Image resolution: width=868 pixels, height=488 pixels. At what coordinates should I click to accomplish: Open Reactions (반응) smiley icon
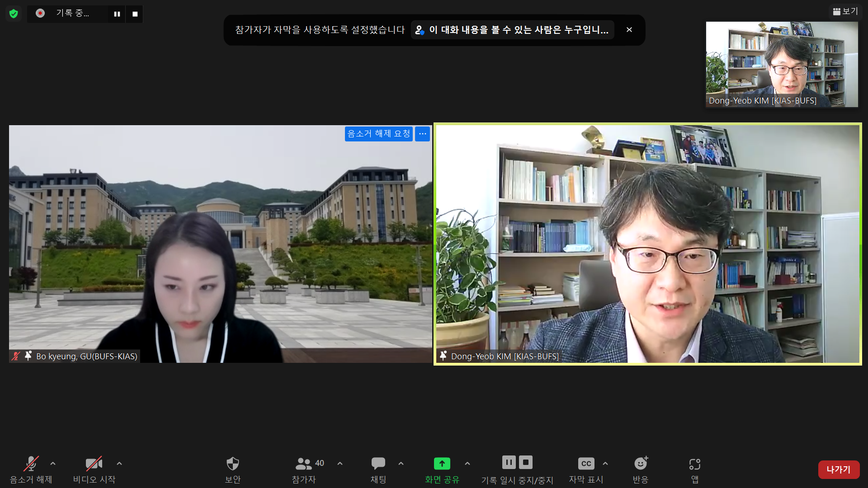pos(640,464)
